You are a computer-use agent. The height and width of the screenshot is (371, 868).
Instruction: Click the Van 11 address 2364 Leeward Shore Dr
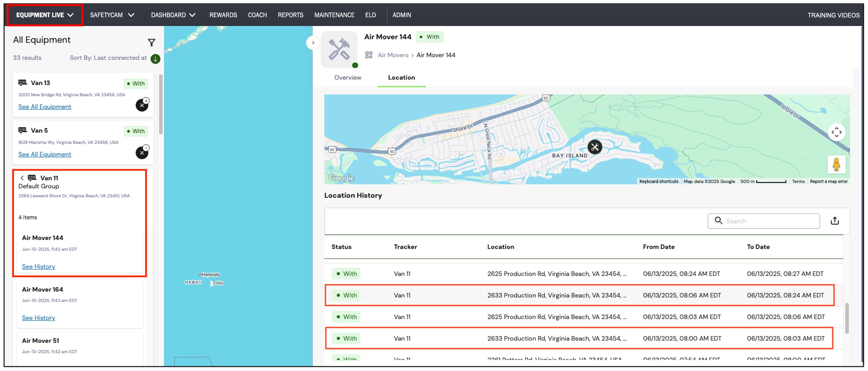pyautogui.click(x=74, y=196)
